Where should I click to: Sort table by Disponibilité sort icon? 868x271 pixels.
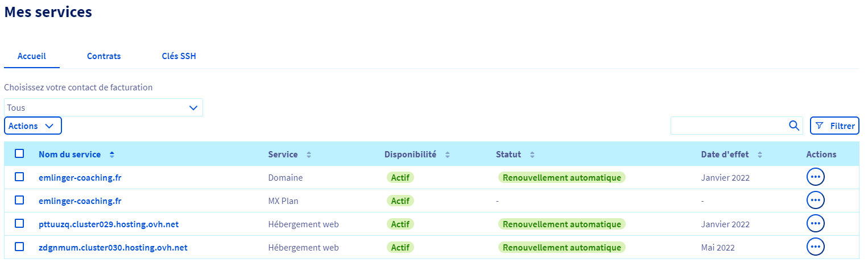[447, 155]
